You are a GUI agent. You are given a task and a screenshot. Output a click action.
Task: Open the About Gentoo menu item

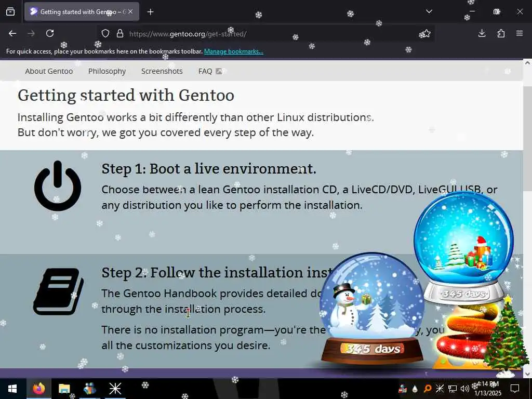tap(49, 71)
